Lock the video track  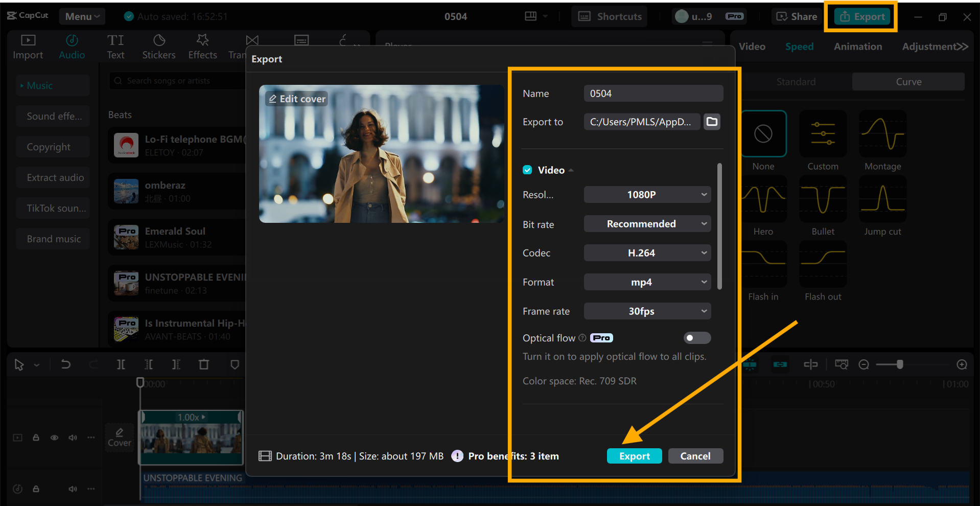(36, 438)
